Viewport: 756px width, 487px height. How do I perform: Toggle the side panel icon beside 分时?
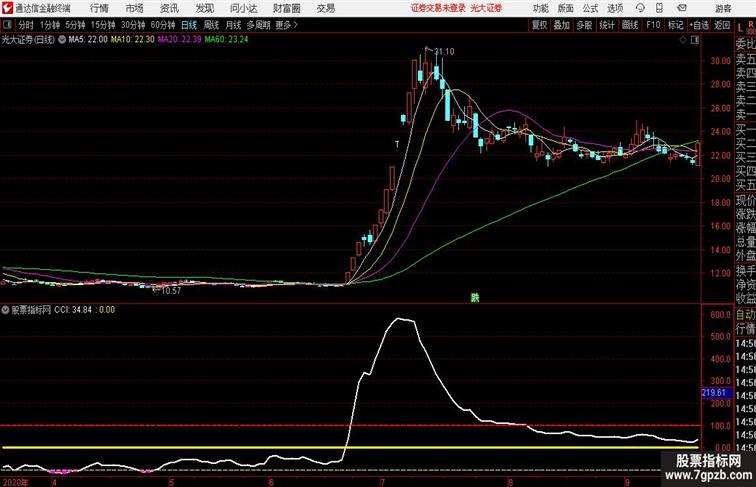pyautogui.click(x=7, y=25)
